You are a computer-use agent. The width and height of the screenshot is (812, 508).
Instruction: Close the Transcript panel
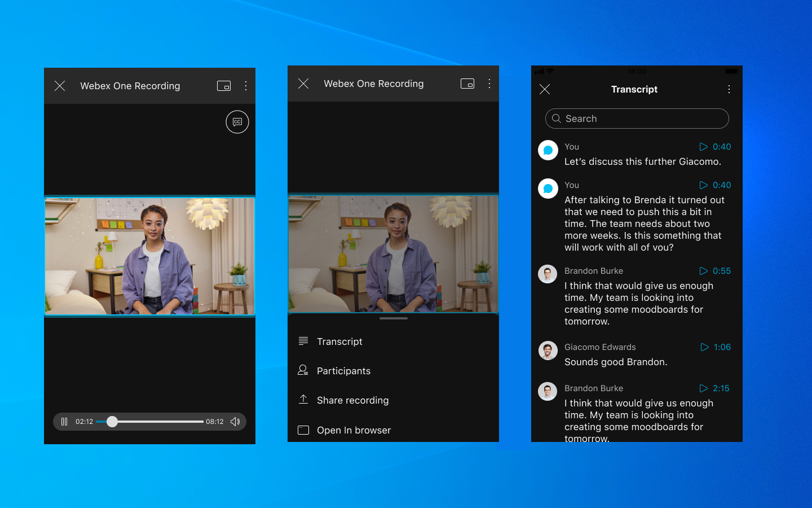pyautogui.click(x=545, y=89)
